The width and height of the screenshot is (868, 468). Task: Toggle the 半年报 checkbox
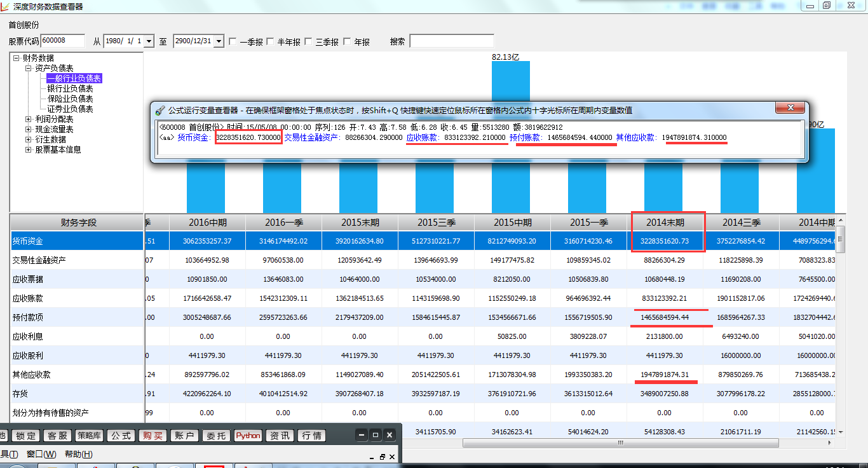point(270,41)
